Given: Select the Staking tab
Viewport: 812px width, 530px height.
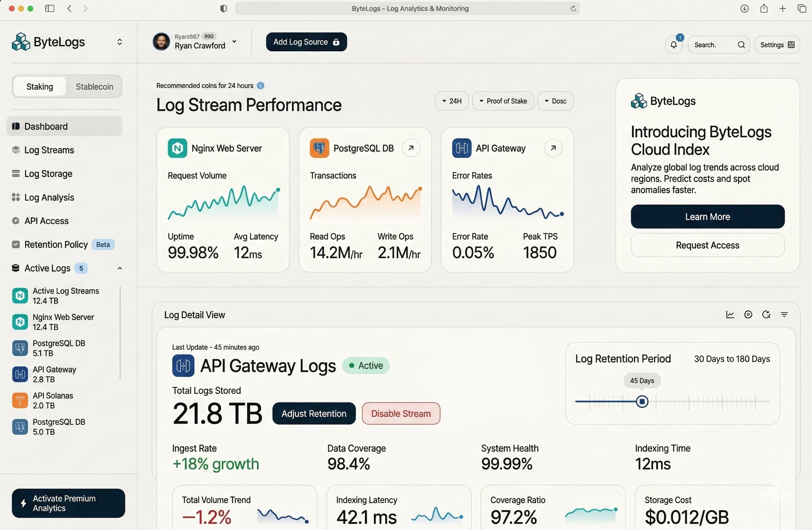Looking at the screenshot, I should pos(39,86).
